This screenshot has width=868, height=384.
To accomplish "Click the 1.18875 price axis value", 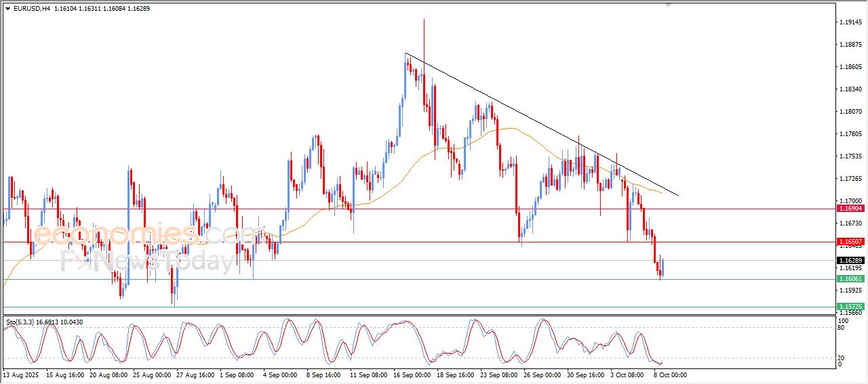I will [850, 45].
